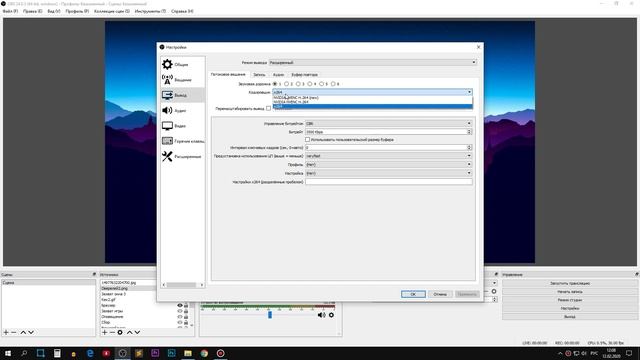This screenshot has width=640, height=360.
Task: Open the Hotkeys keyboard settings section
Action: (x=167, y=141)
